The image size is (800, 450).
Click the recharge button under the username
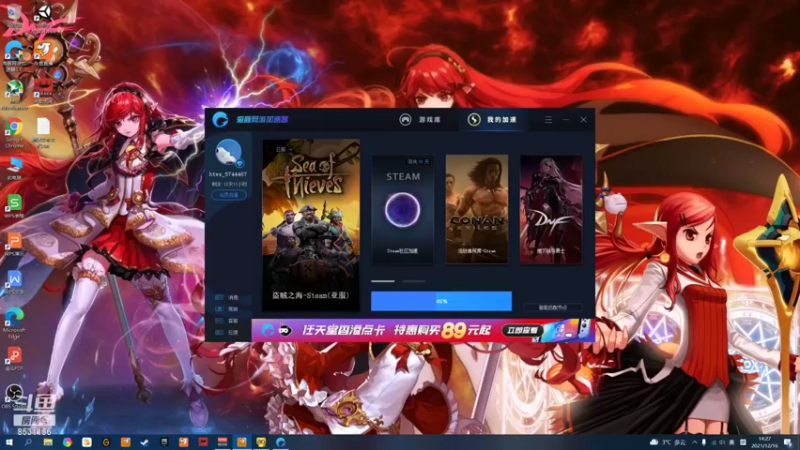pos(229,195)
